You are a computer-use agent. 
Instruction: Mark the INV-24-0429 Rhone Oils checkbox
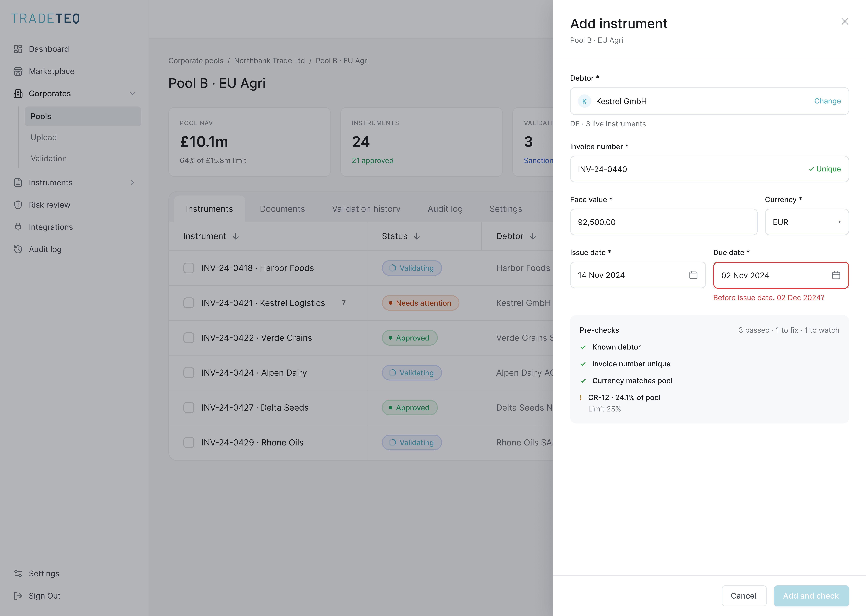pyautogui.click(x=189, y=443)
